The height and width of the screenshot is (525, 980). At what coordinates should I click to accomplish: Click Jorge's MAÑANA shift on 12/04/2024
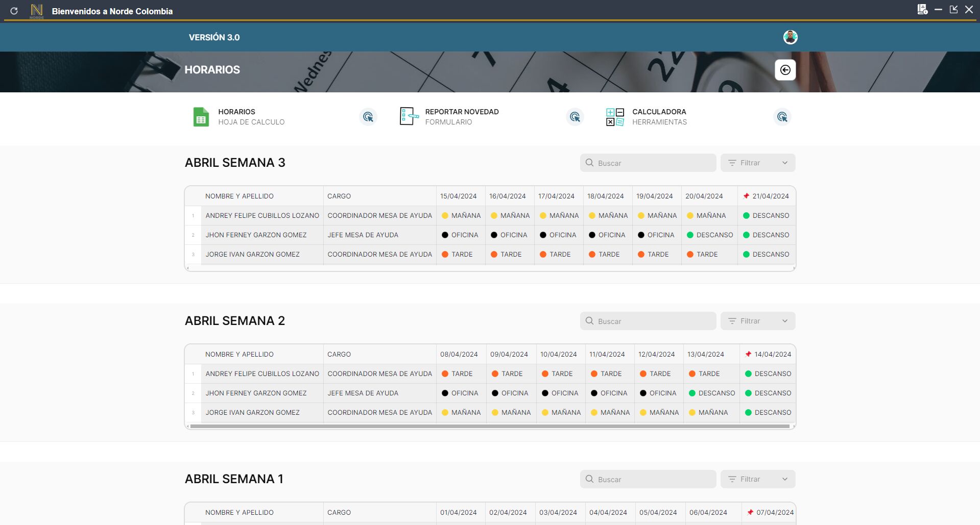(x=659, y=412)
